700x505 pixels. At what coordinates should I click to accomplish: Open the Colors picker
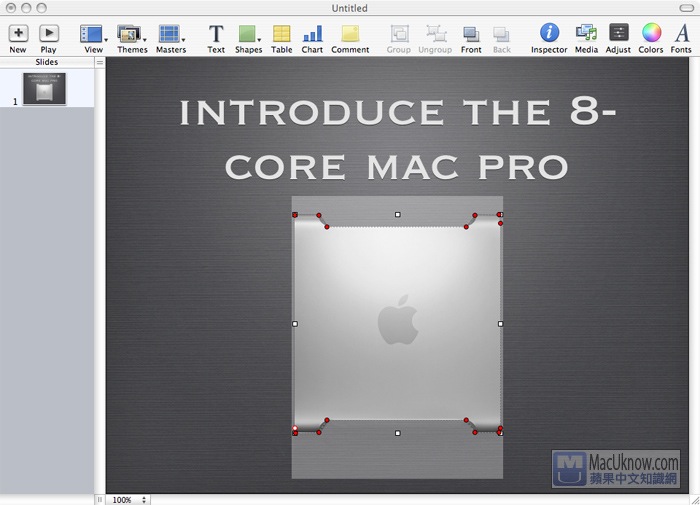651,38
